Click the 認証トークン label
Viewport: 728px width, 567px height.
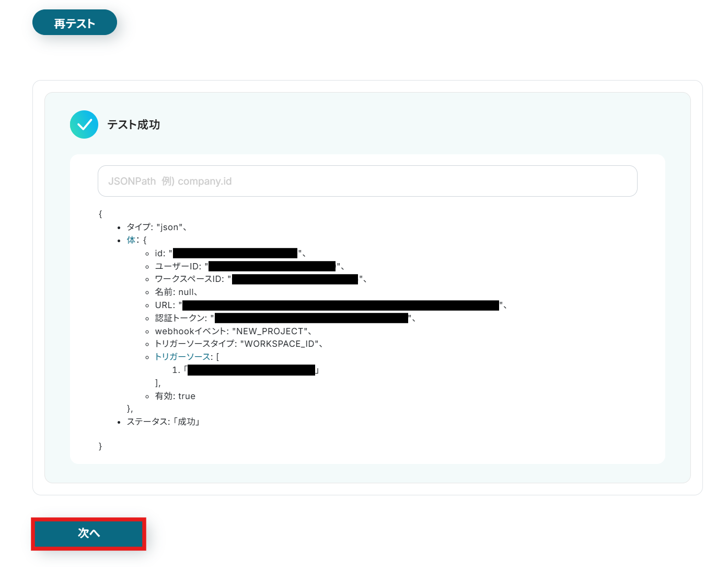coord(181,318)
